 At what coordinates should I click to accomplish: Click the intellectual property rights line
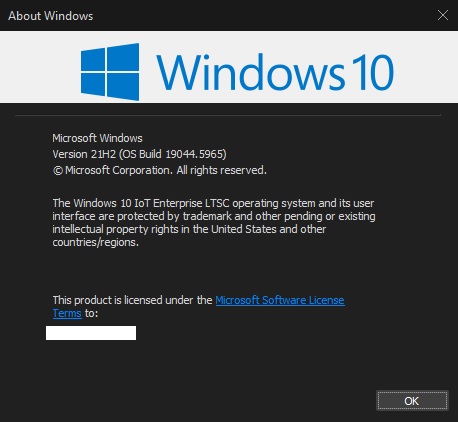189,229
